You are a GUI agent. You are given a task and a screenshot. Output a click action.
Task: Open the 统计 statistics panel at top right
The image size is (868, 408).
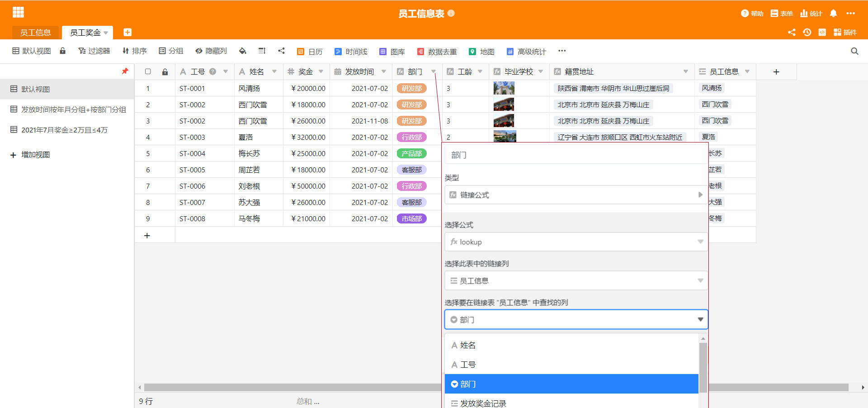[811, 13]
